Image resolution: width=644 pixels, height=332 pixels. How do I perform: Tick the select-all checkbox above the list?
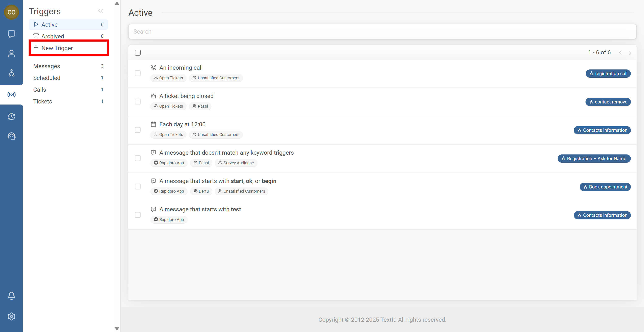(x=138, y=52)
